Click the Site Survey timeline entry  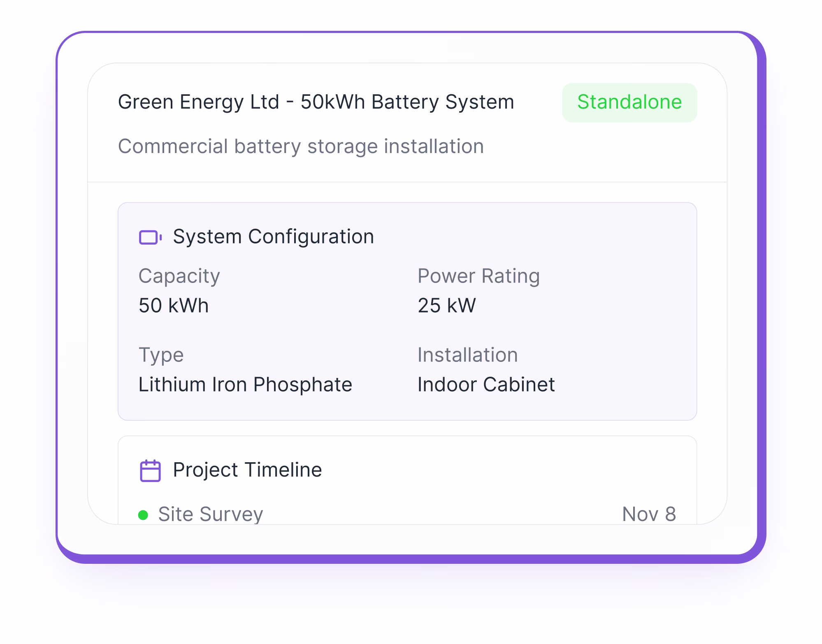[211, 514]
